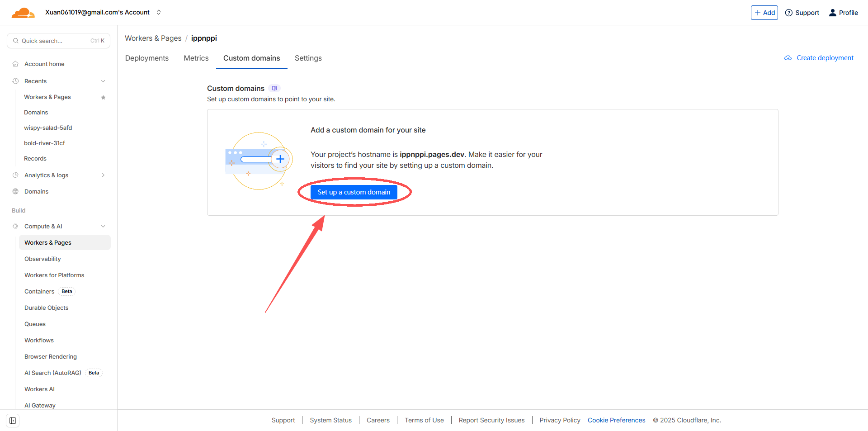This screenshot has width=868, height=431.
Task: Open AI Gateway in sidebar
Action: (x=40, y=405)
